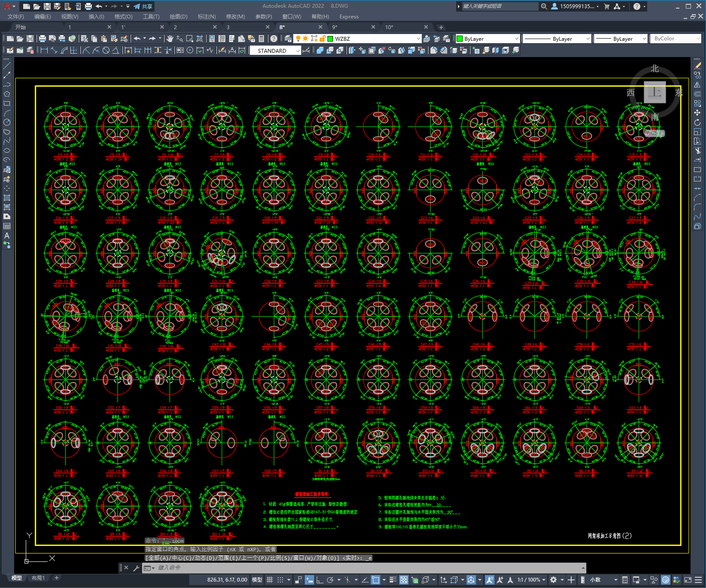
Task: Click the Share (共享) button
Action: 143,6
